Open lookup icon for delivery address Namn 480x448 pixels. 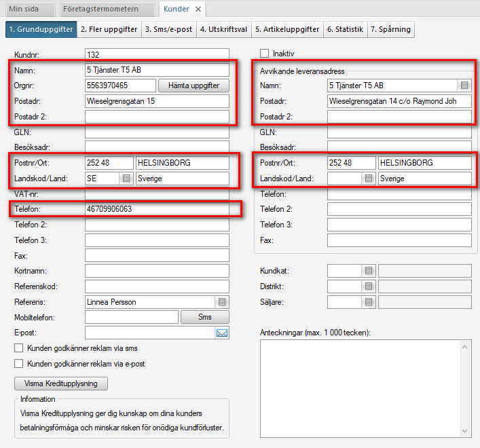(464, 86)
